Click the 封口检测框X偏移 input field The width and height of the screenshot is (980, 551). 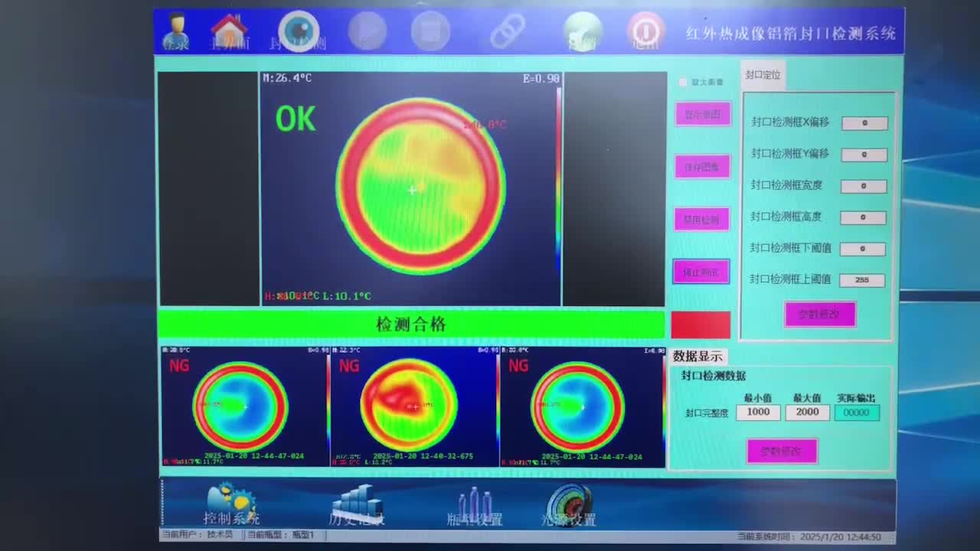tap(864, 123)
